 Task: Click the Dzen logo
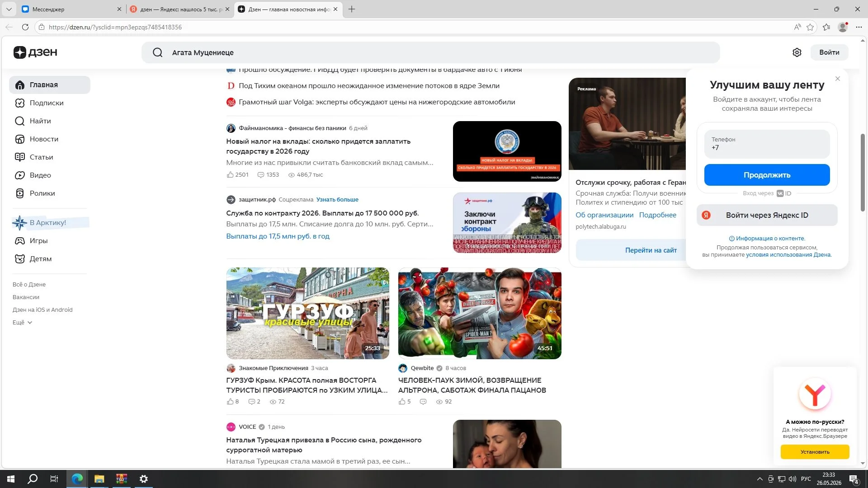pos(35,52)
